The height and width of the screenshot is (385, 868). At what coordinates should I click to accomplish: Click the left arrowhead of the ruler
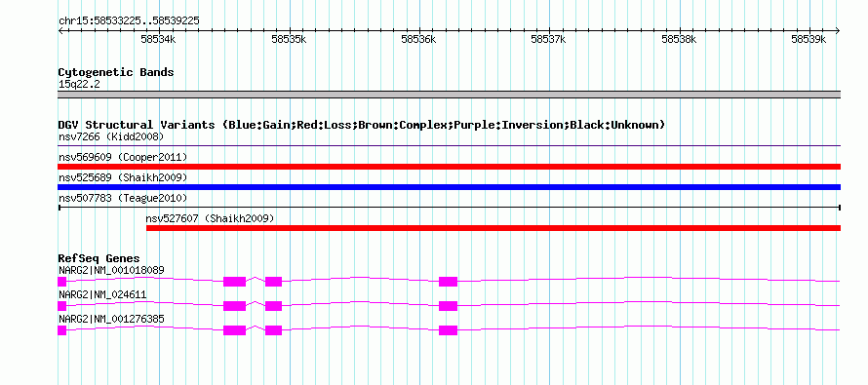(60, 30)
